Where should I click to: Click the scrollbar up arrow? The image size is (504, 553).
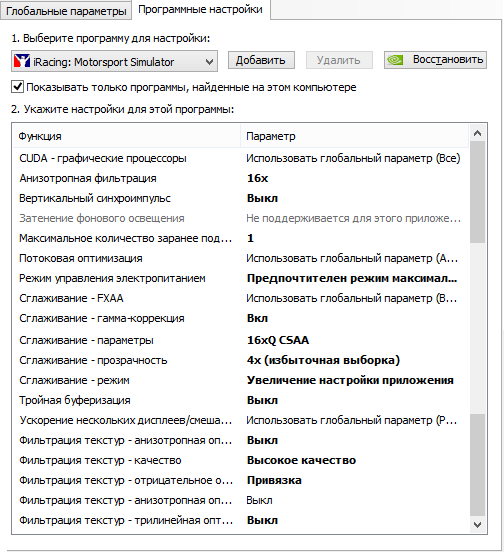(x=478, y=133)
